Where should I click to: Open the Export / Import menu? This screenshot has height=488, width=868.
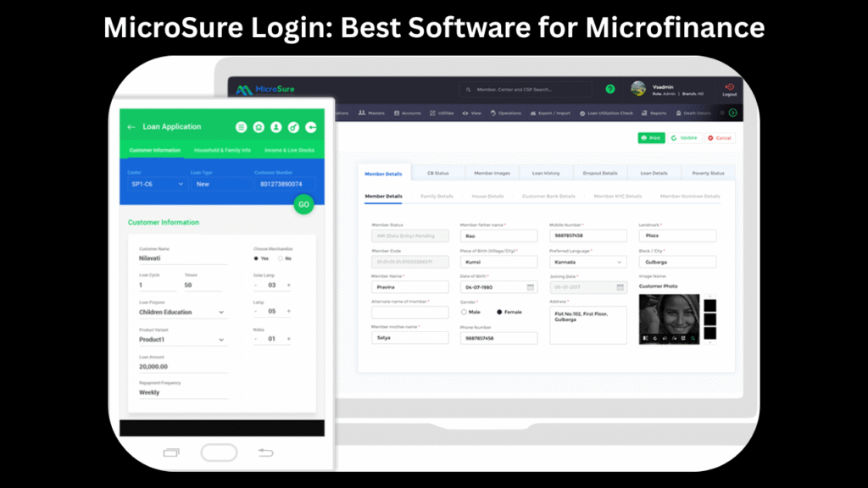tap(549, 113)
